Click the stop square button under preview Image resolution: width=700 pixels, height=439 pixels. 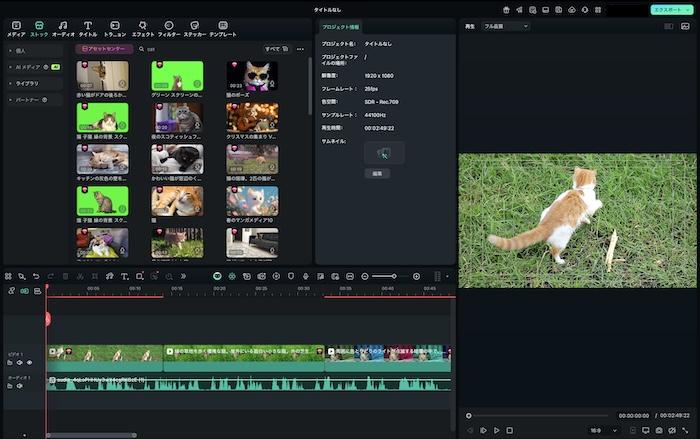509,430
